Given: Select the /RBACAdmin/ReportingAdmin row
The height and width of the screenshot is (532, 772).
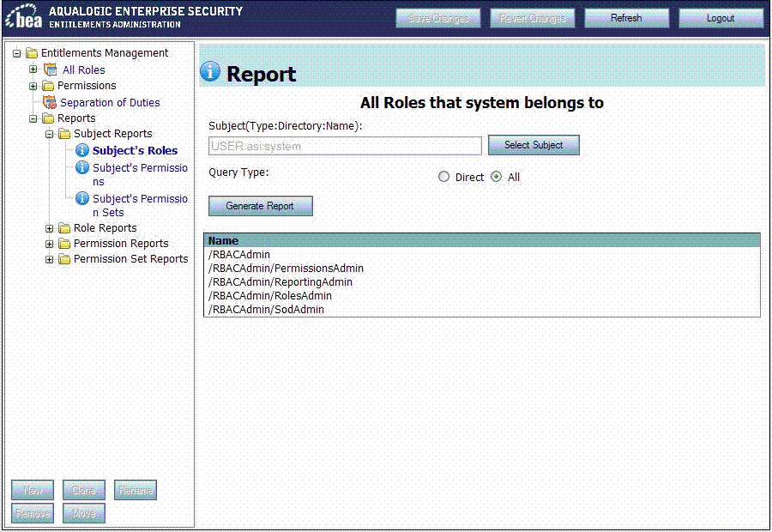Looking at the screenshot, I should coord(482,282).
